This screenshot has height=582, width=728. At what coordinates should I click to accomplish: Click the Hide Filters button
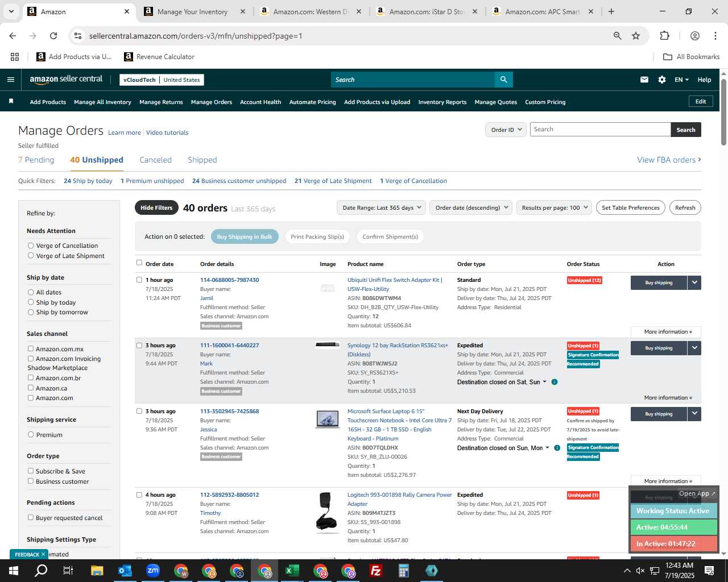coord(156,207)
